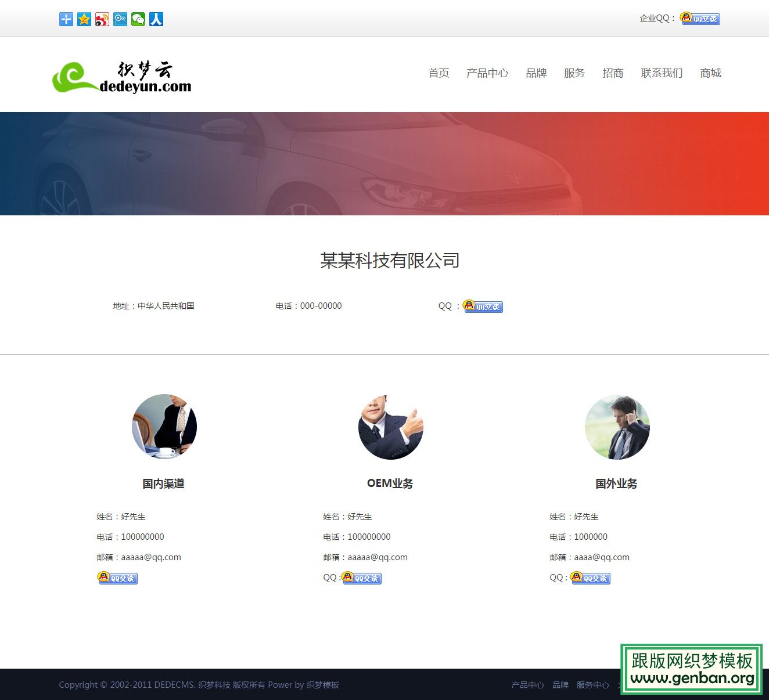Open QQ chat for the OEM业务 contact
This screenshot has width=769, height=700.
click(x=361, y=578)
